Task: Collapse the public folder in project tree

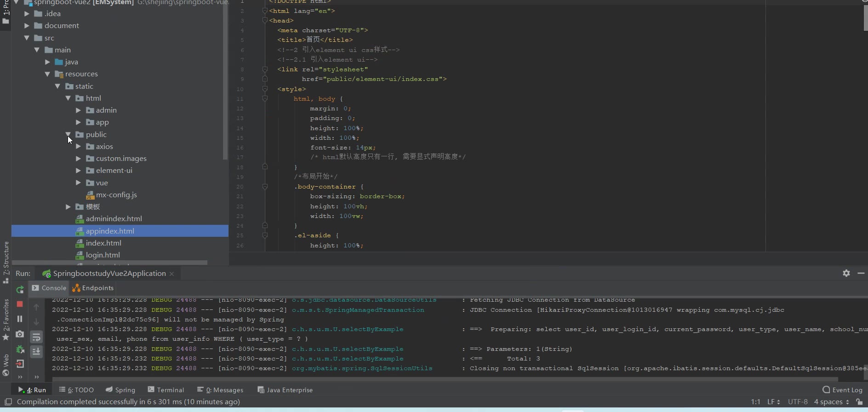Action: (68, 134)
